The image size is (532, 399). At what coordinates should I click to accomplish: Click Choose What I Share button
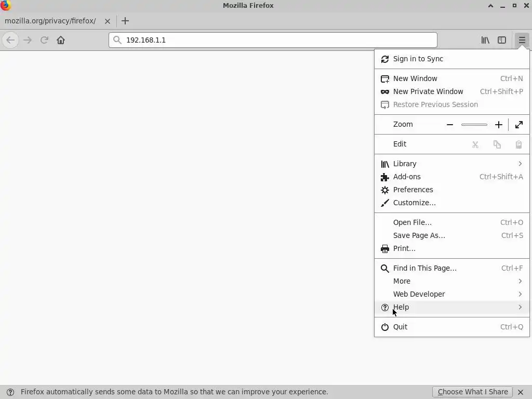point(473,392)
